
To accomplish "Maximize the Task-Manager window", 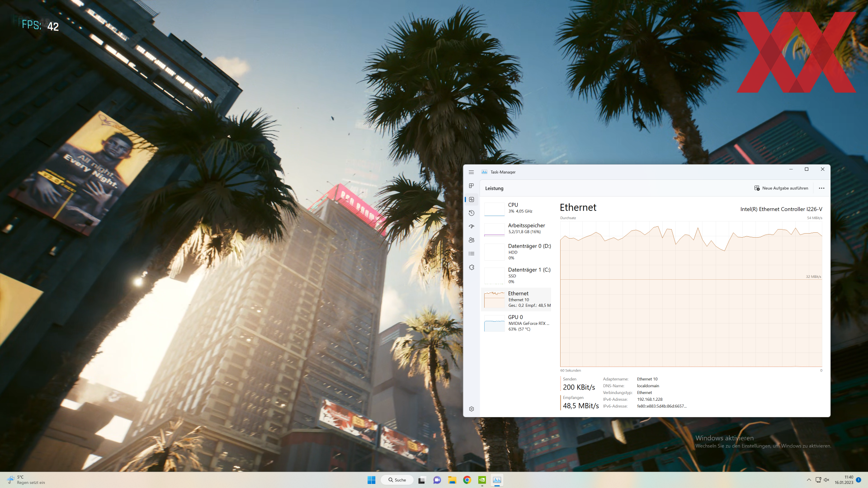I will 807,169.
